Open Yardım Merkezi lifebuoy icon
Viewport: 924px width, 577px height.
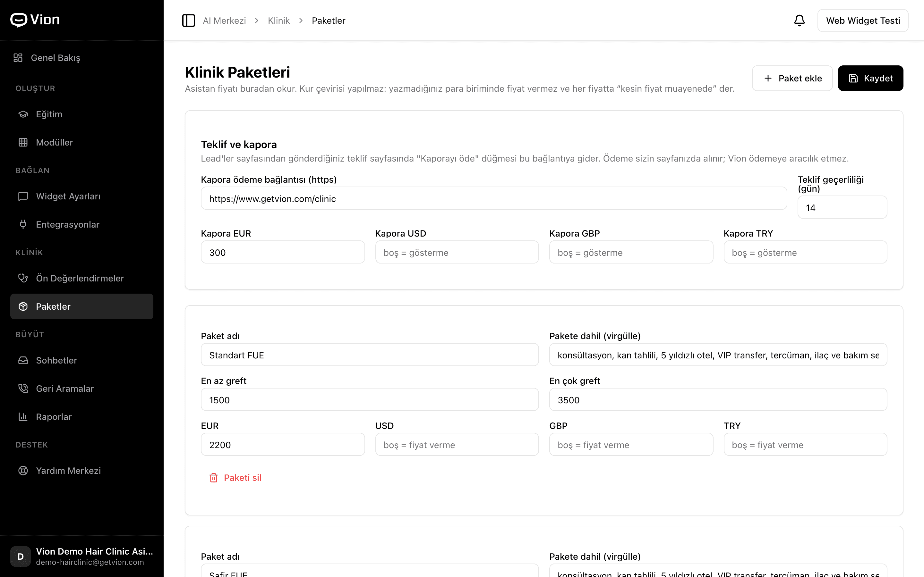[x=23, y=471]
